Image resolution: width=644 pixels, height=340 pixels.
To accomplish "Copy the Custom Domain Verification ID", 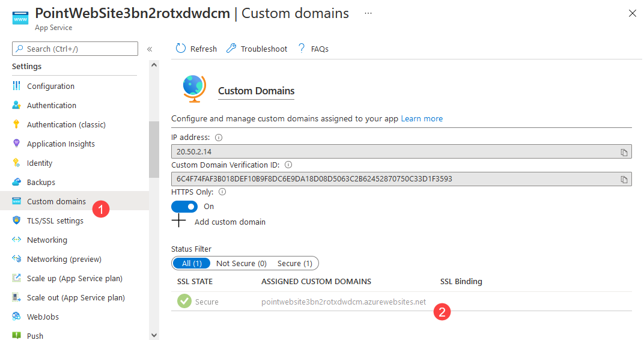I will [624, 180].
